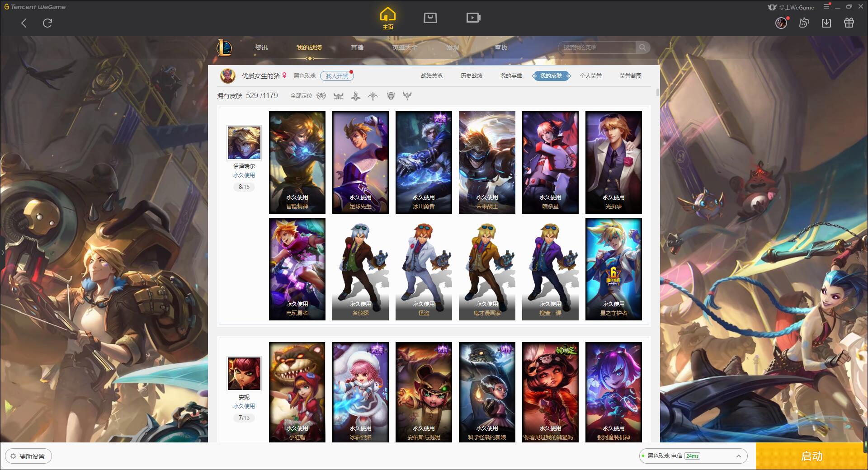Click the yellow 启动 launch button
The width and height of the screenshot is (868, 470).
[x=811, y=456]
